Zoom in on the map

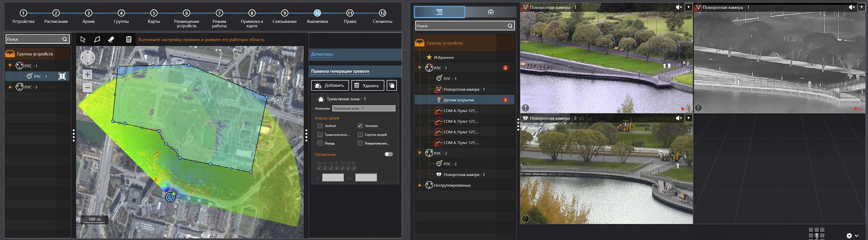[x=87, y=74]
